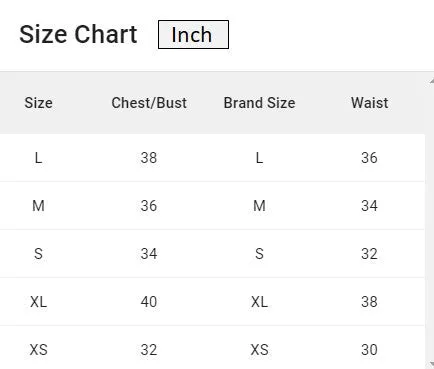434x369 pixels.
Task: Select the Waist column header
Action: pyautogui.click(x=369, y=103)
